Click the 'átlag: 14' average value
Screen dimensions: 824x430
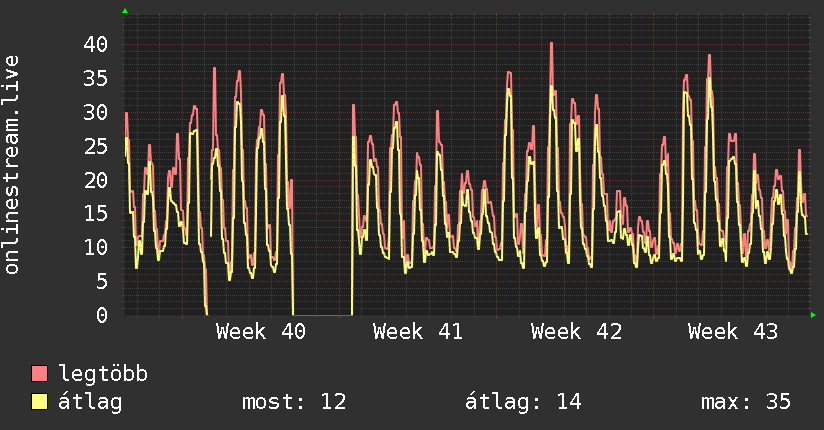(x=523, y=402)
